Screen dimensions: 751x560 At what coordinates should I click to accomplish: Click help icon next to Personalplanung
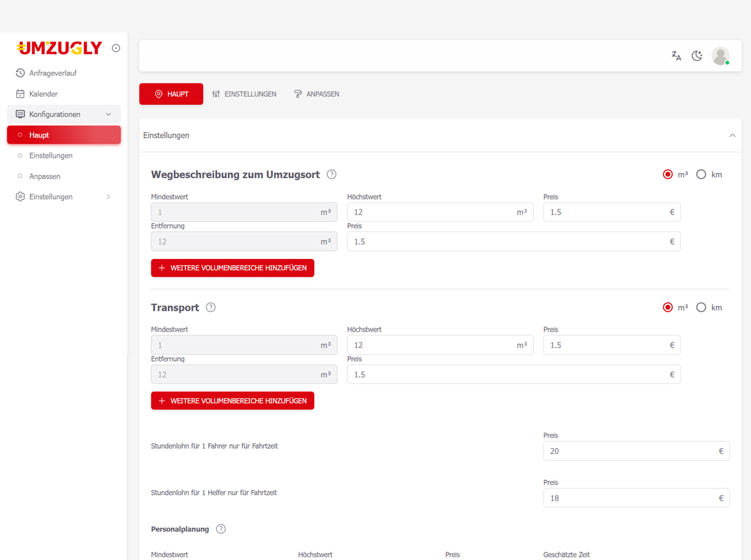221,529
